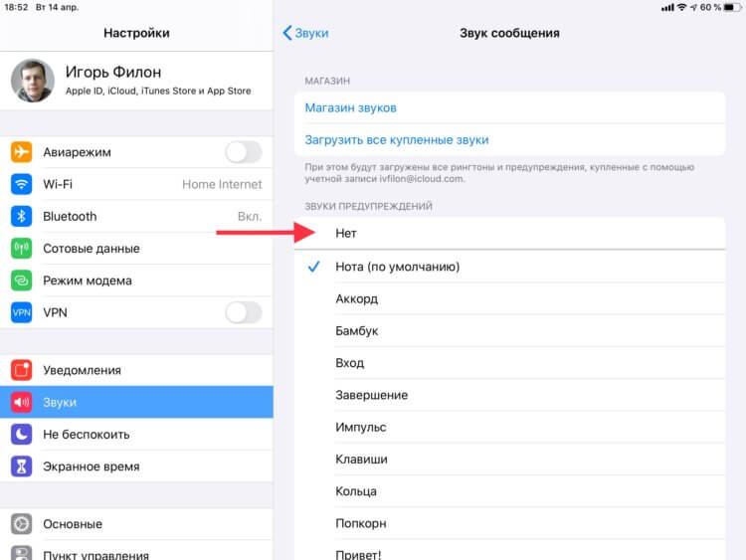Tap Загрузить все купленные звуки
The image size is (746, 560).
tap(397, 140)
